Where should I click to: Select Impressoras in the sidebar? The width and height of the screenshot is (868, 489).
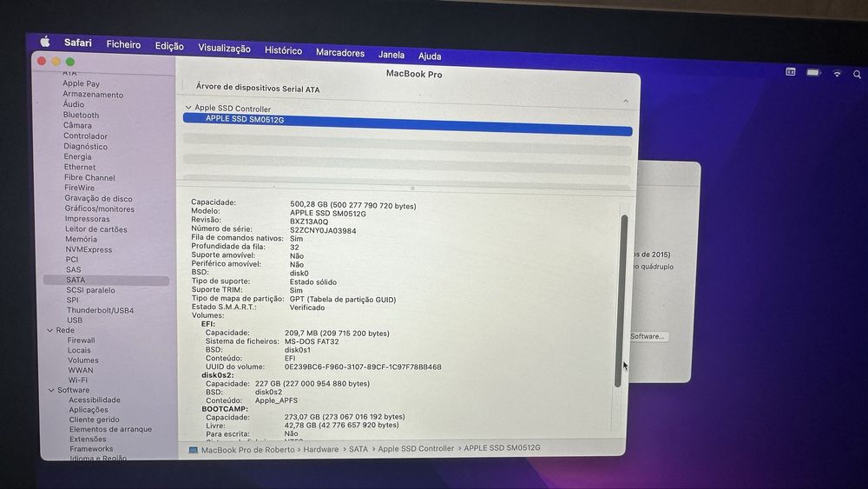[88, 219]
